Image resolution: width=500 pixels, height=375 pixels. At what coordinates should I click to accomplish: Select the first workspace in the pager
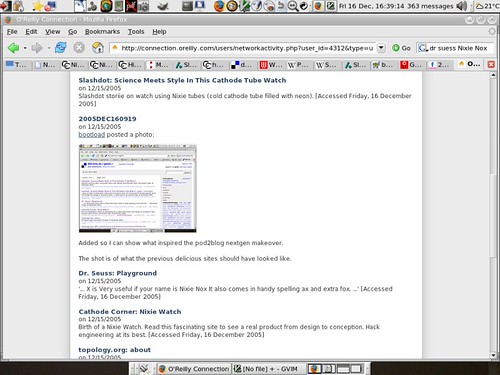pos(314,369)
